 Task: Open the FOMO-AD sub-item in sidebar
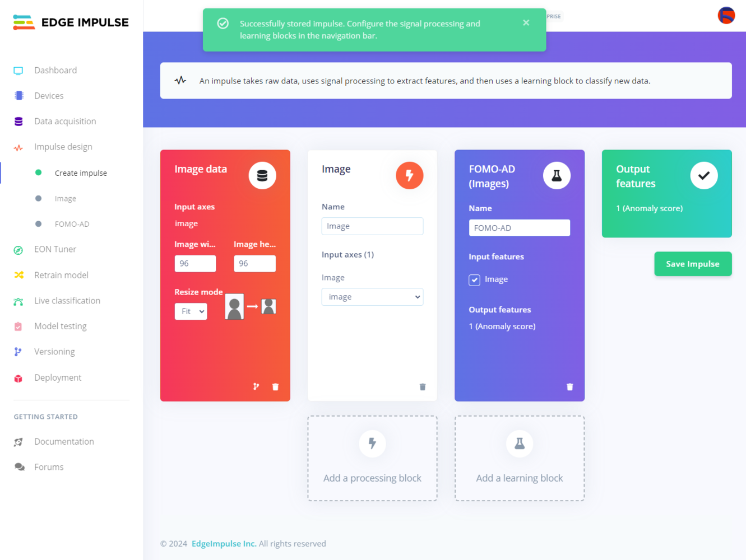pos(72,224)
